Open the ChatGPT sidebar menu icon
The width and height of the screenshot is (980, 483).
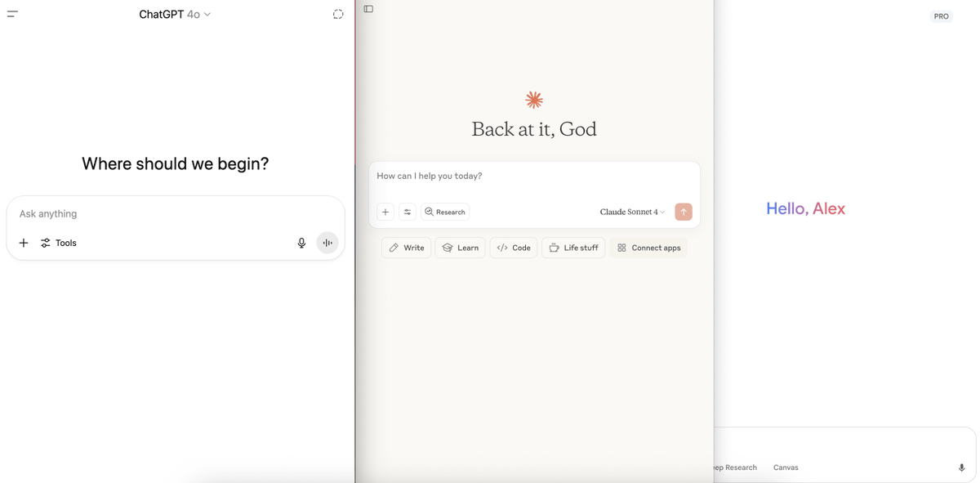click(x=12, y=14)
